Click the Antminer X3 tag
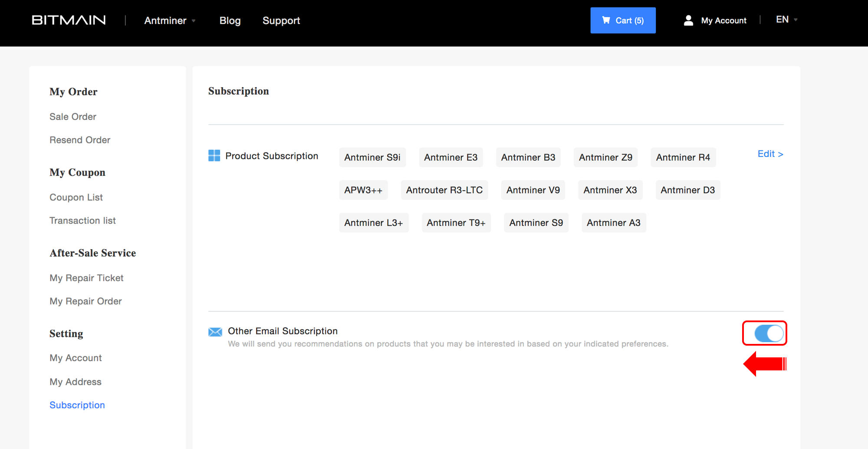The width and height of the screenshot is (868, 449). click(610, 190)
